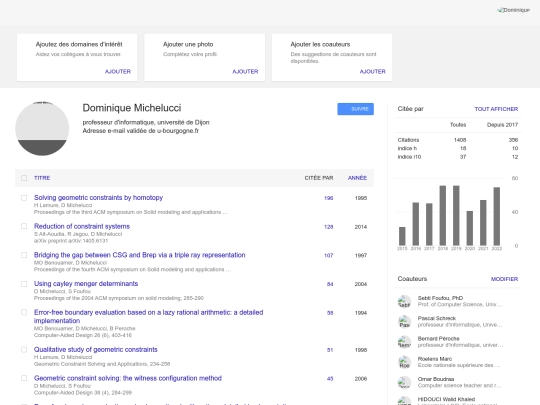Open TOUT AFFICHER in Citée par panel
Image resolution: width=540 pixels, height=405 pixels.
[x=496, y=109]
